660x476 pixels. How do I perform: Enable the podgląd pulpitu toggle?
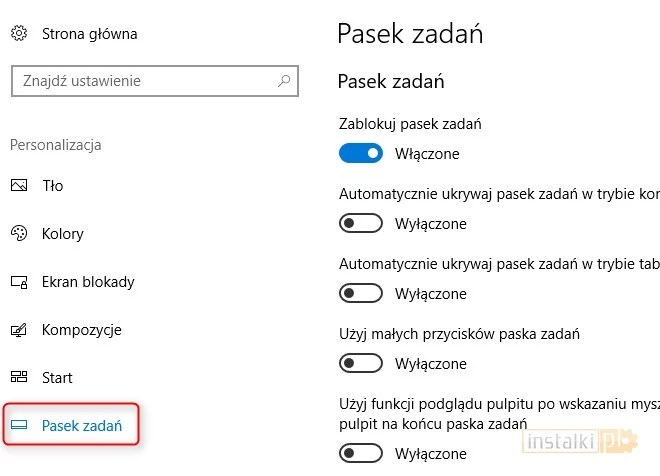pyautogui.click(x=361, y=454)
